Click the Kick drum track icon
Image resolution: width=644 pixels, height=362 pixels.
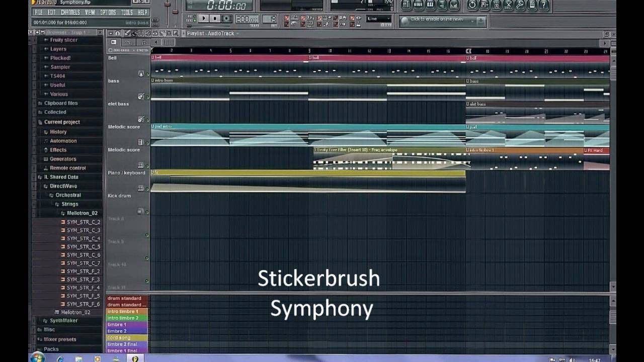coord(140,211)
